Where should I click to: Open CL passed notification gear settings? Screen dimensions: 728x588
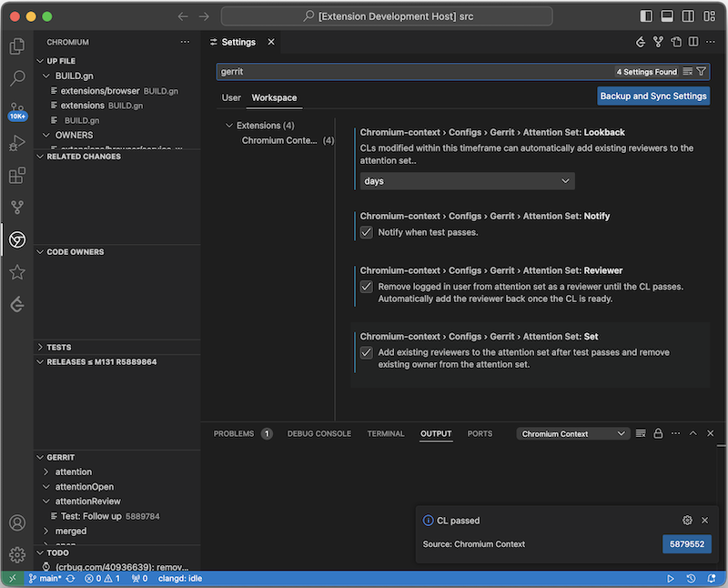pos(688,521)
